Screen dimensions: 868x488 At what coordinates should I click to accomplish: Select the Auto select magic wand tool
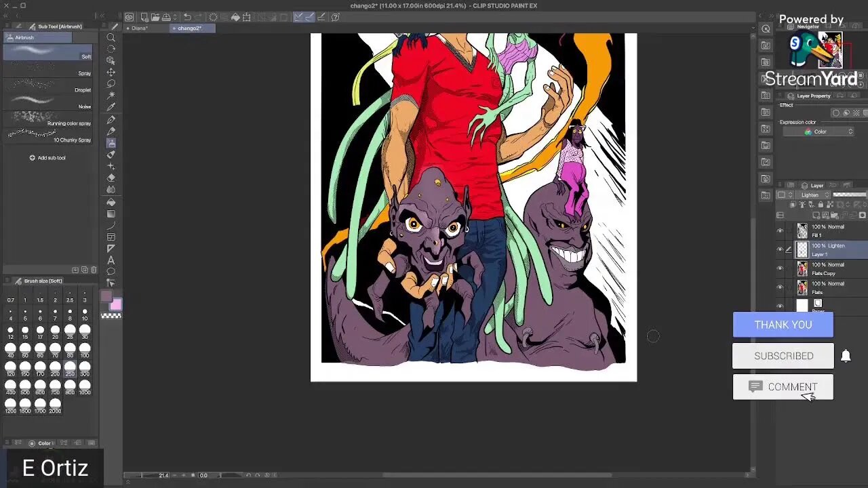pos(111,96)
